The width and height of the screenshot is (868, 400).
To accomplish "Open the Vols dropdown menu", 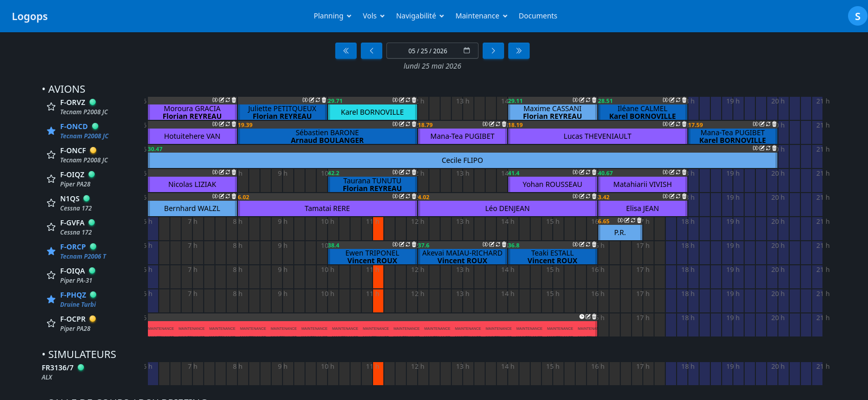I will (x=374, y=16).
